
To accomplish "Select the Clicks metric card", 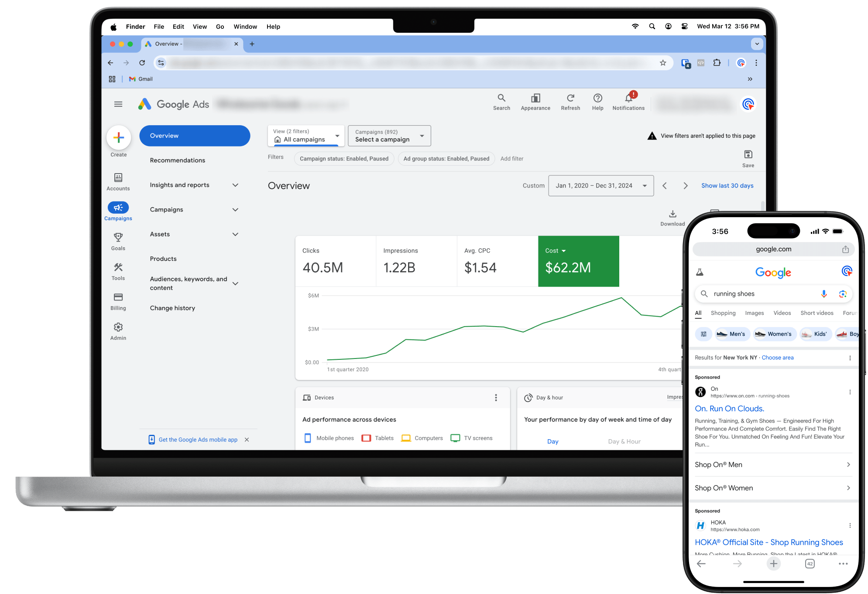I will [336, 261].
